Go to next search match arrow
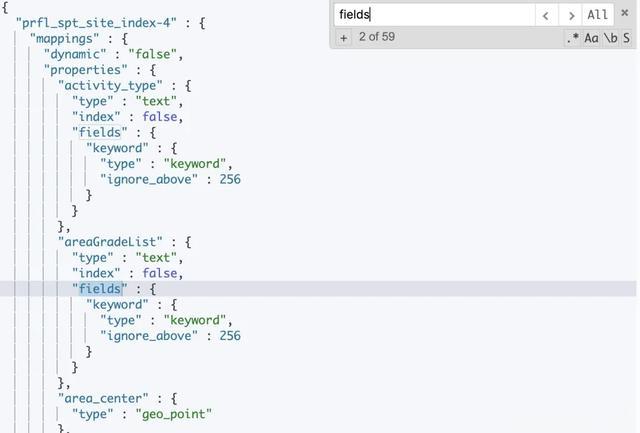Screen dimensions: 640x433 (x=571, y=16)
